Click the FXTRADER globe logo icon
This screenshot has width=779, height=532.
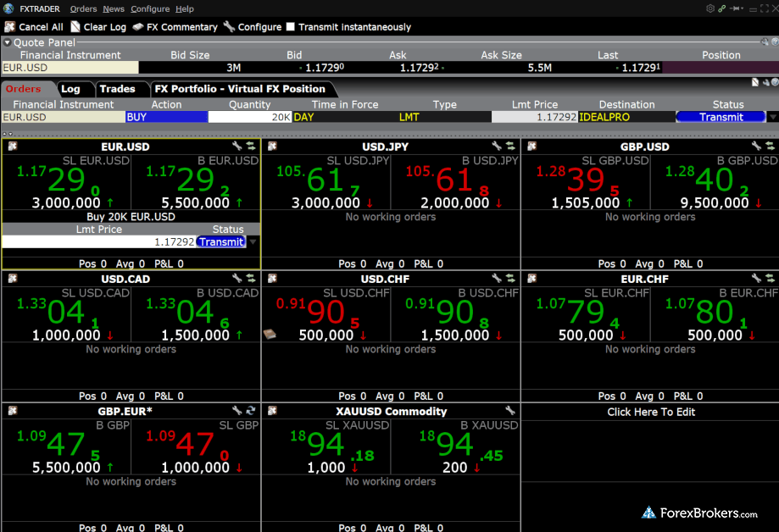click(x=8, y=8)
